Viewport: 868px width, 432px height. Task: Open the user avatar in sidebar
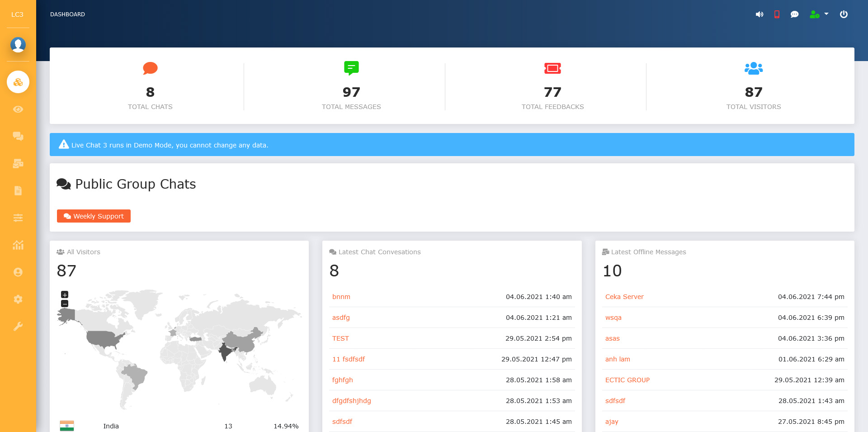click(x=18, y=45)
